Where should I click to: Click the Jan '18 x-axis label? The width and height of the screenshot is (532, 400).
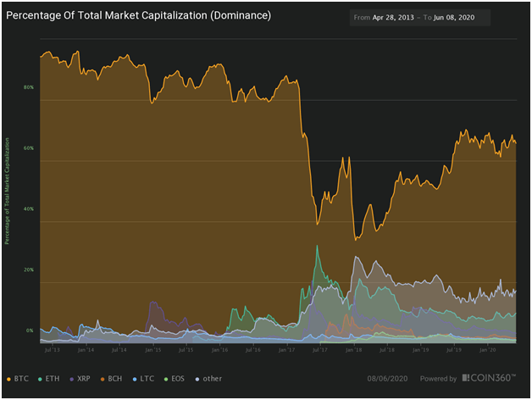point(354,348)
